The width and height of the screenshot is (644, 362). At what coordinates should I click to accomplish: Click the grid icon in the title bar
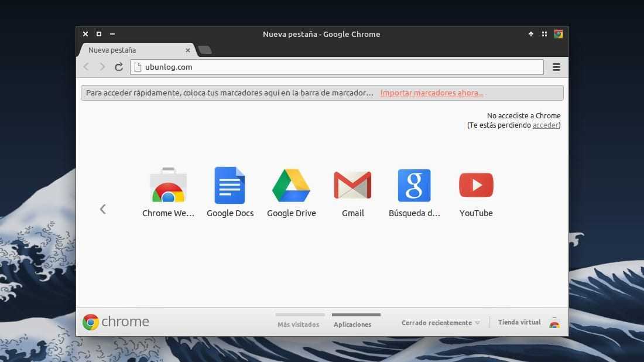coord(544,34)
